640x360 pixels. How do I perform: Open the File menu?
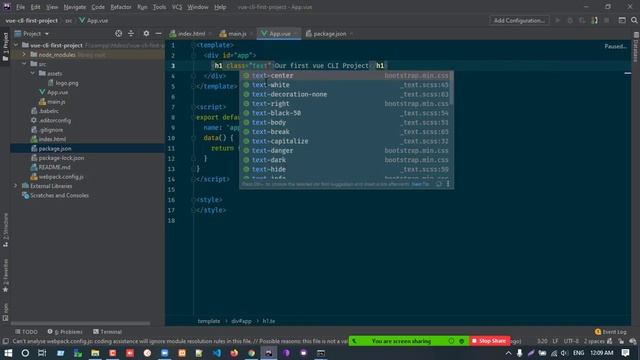click(20, 7)
